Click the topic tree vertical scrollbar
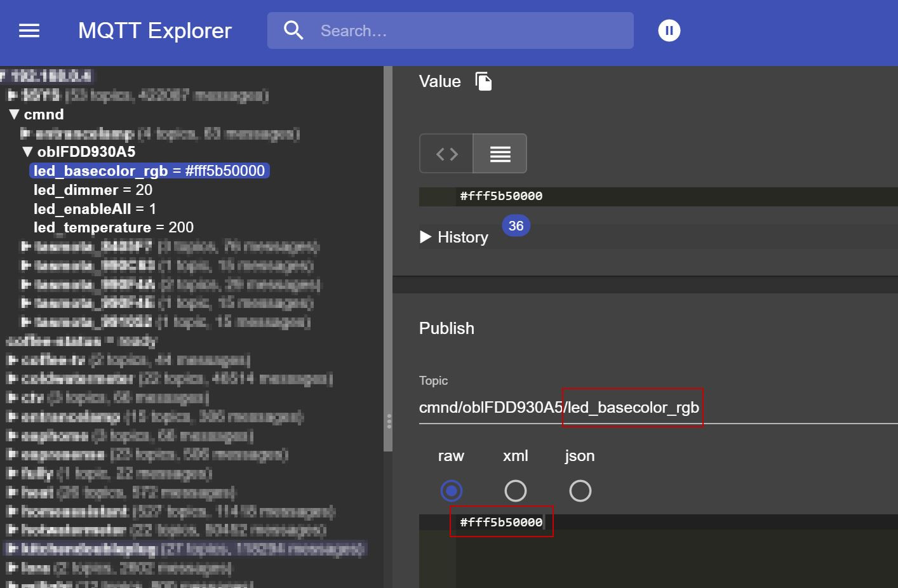This screenshot has width=898, height=588. pyautogui.click(x=387, y=254)
